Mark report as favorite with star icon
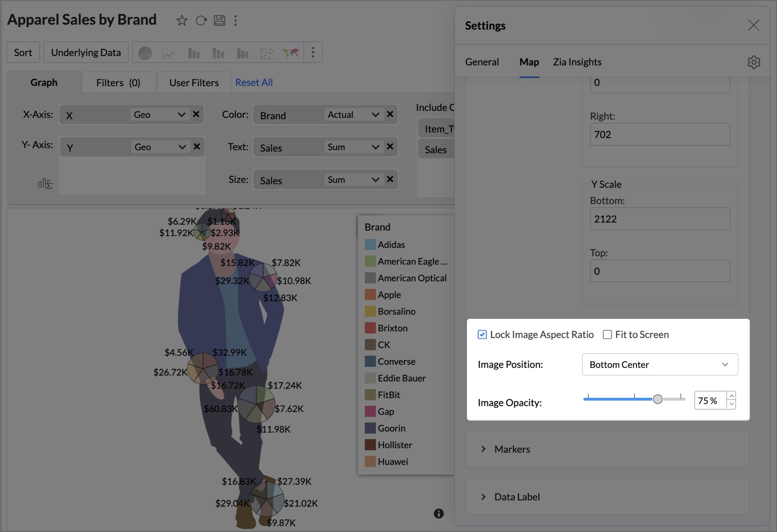Image resolution: width=777 pixels, height=532 pixels. click(182, 20)
